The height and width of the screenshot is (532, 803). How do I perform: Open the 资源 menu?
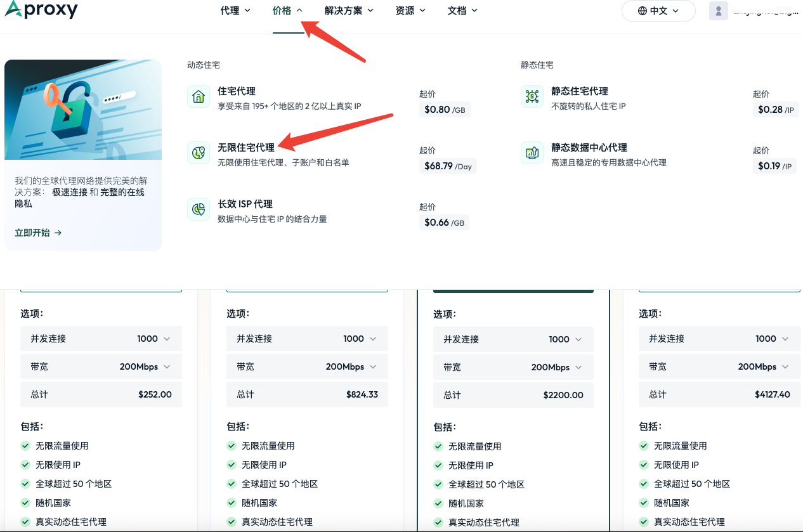(x=410, y=10)
